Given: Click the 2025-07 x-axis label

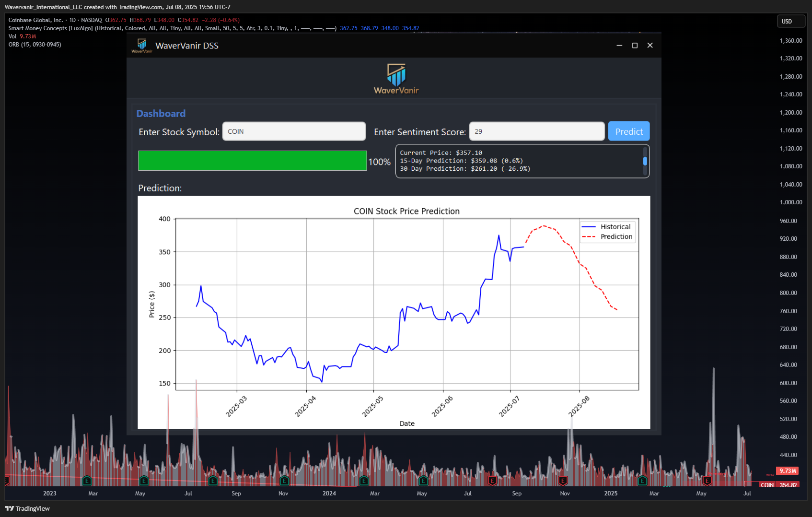Looking at the screenshot, I should (509, 406).
